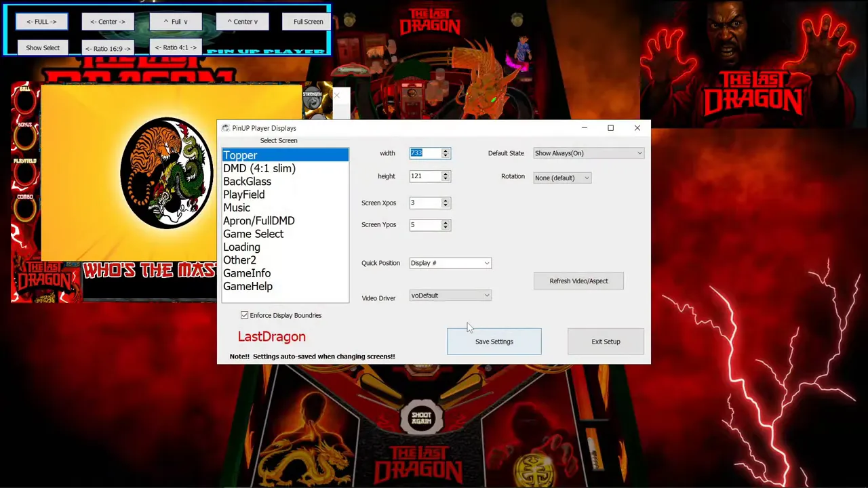The height and width of the screenshot is (488, 868).
Task: Click the height input field
Action: (425, 176)
